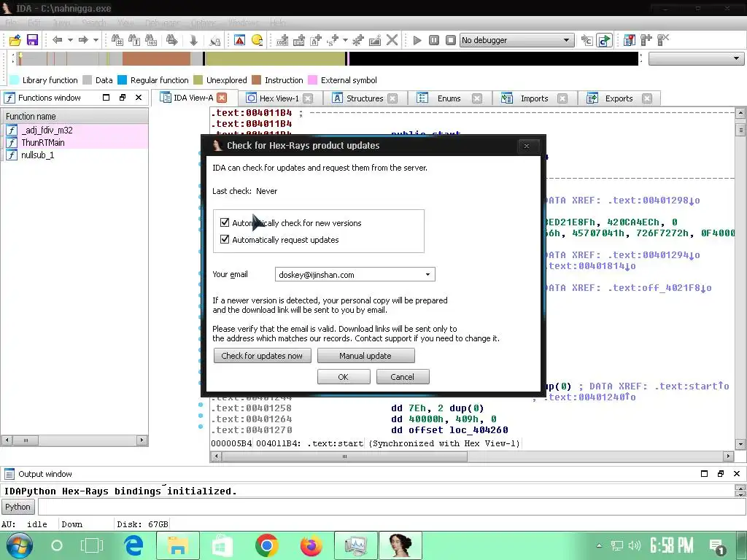Switch to the Exports tab
This screenshot has width=747, height=560.
point(619,98)
